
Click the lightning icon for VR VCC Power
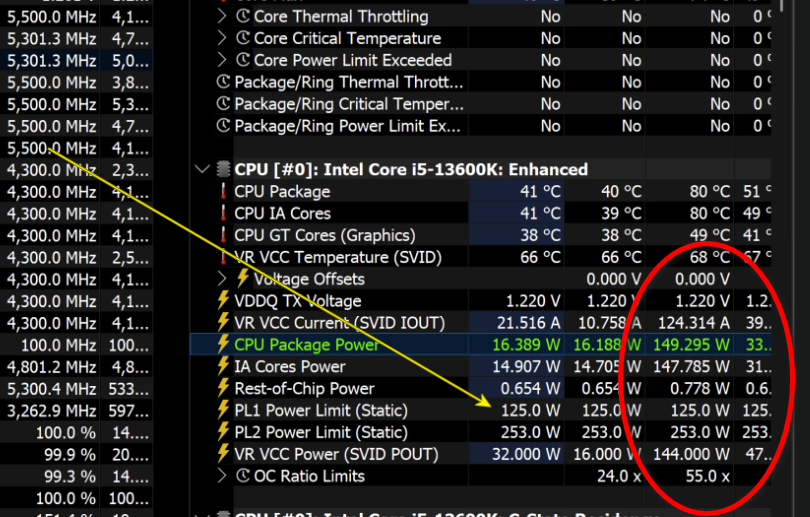point(223,453)
